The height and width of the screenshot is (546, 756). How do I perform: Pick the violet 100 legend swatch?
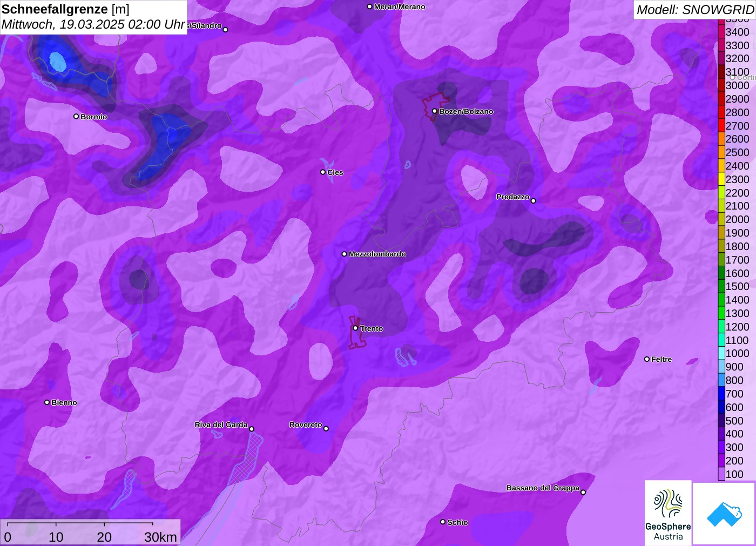(721, 474)
